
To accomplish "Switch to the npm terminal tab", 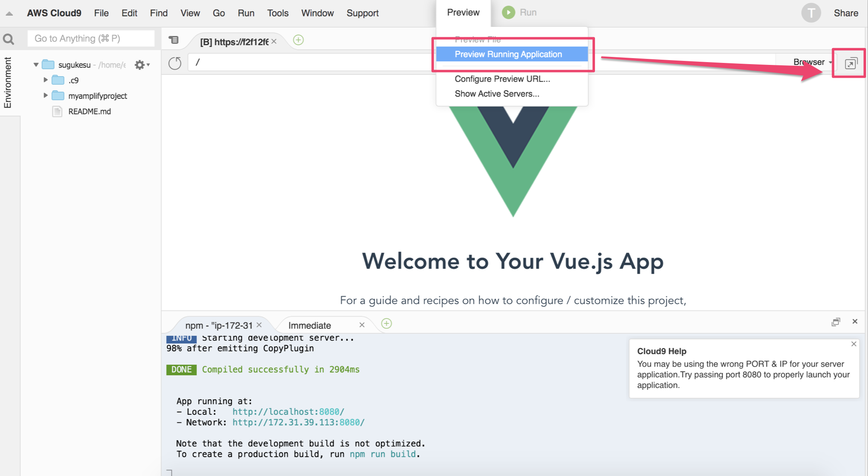I will point(219,325).
